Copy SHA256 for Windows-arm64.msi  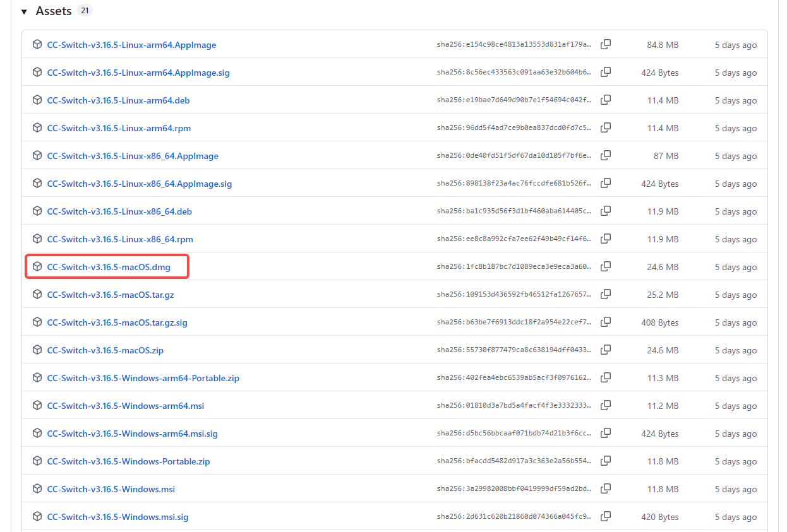coord(606,406)
